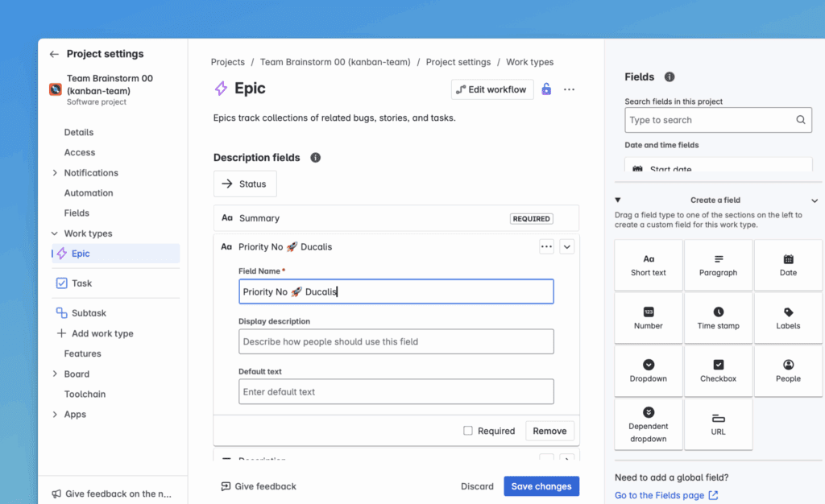Select the Task work type
The height and width of the screenshot is (504, 825).
click(81, 283)
